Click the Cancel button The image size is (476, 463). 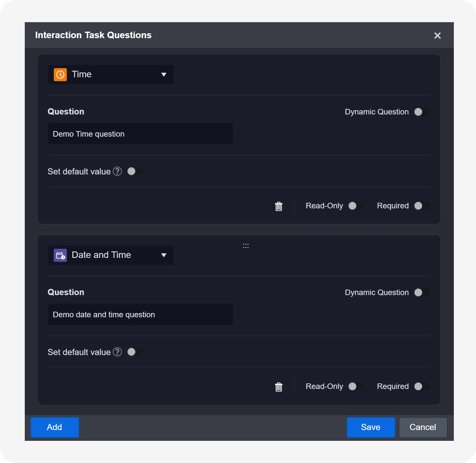423,427
